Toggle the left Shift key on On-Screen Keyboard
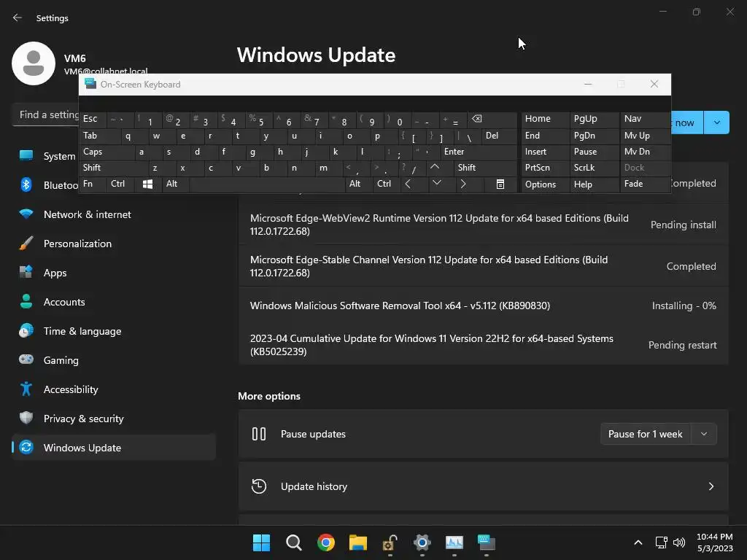The width and height of the screenshot is (747, 560). pyautogui.click(x=113, y=168)
